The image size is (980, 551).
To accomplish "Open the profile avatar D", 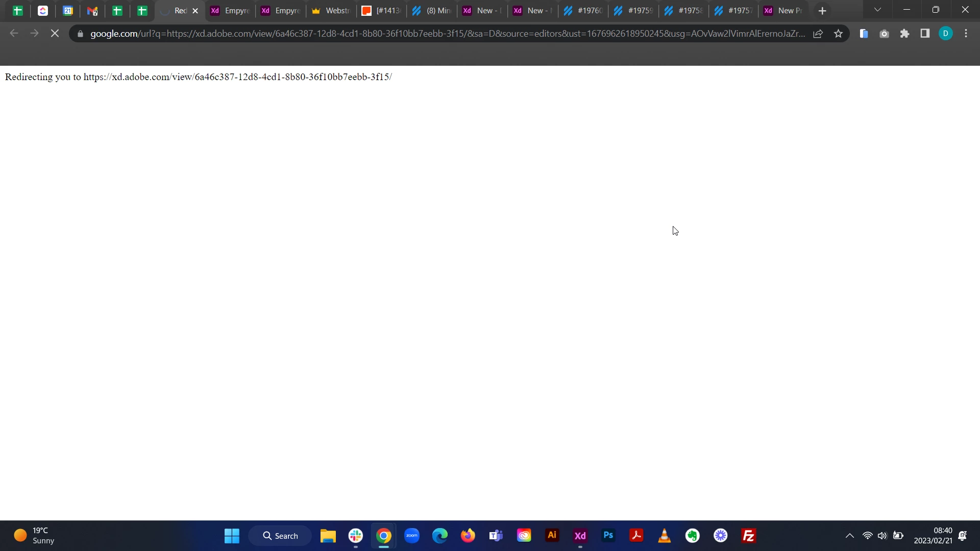I will [x=945, y=34].
